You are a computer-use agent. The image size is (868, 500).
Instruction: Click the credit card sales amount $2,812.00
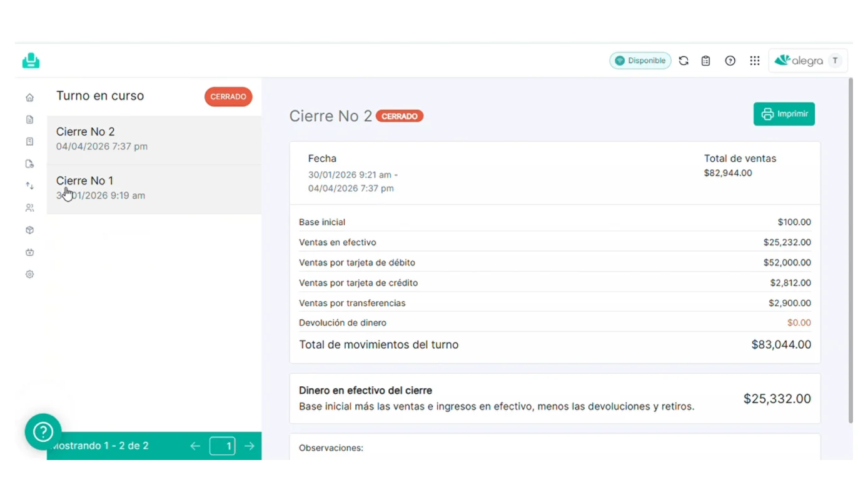[790, 282]
